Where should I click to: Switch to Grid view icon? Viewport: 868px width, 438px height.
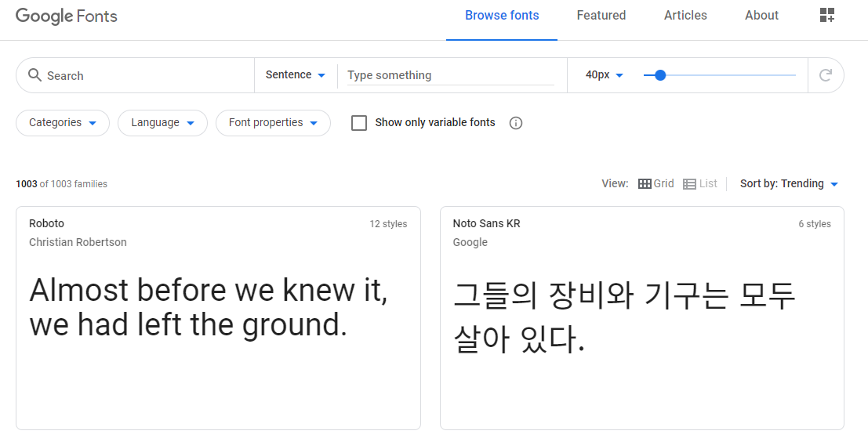coord(645,183)
